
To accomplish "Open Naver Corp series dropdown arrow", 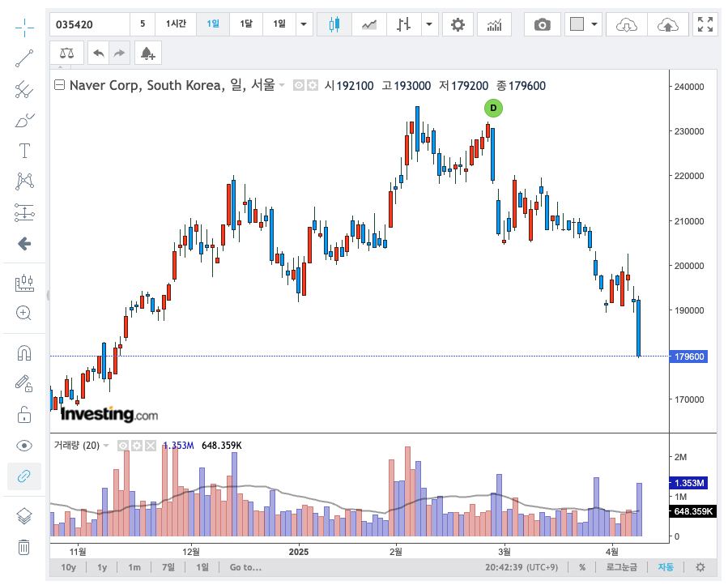I will click(281, 85).
